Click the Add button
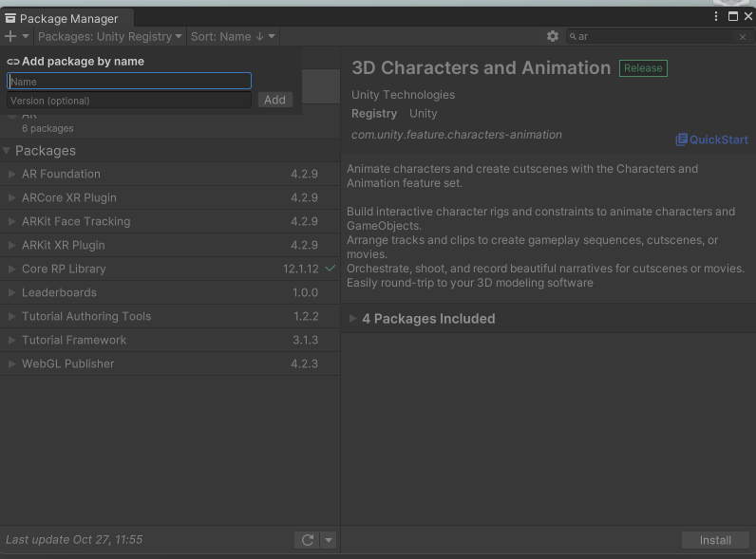Screen dimensions: 756x559 coord(274,100)
